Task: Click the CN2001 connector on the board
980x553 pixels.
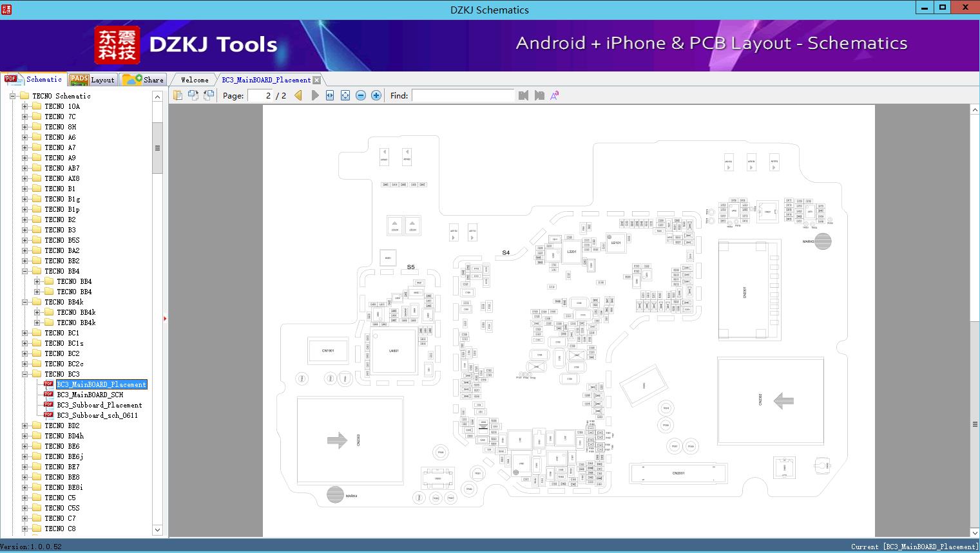Action: tap(678, 473)
